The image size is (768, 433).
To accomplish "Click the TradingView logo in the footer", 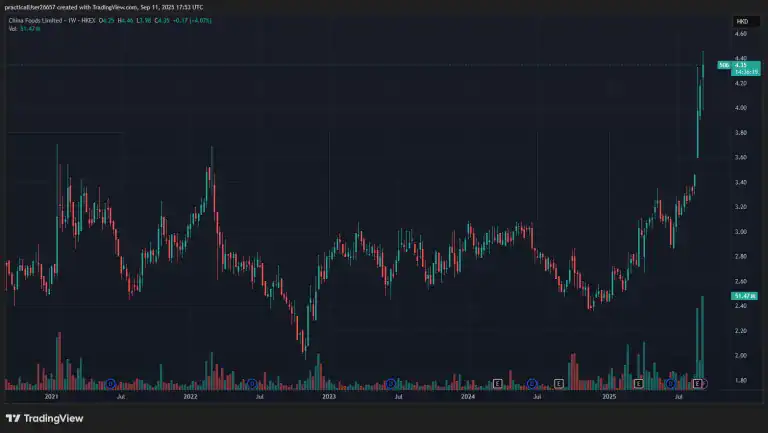I will click(45, 418).
